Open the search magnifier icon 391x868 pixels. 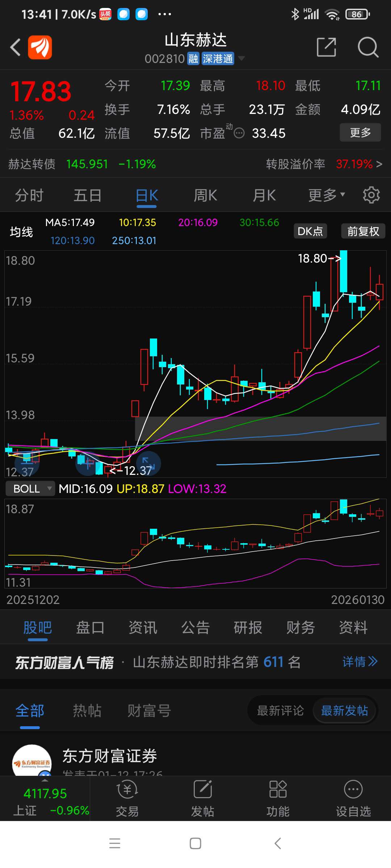368,47
